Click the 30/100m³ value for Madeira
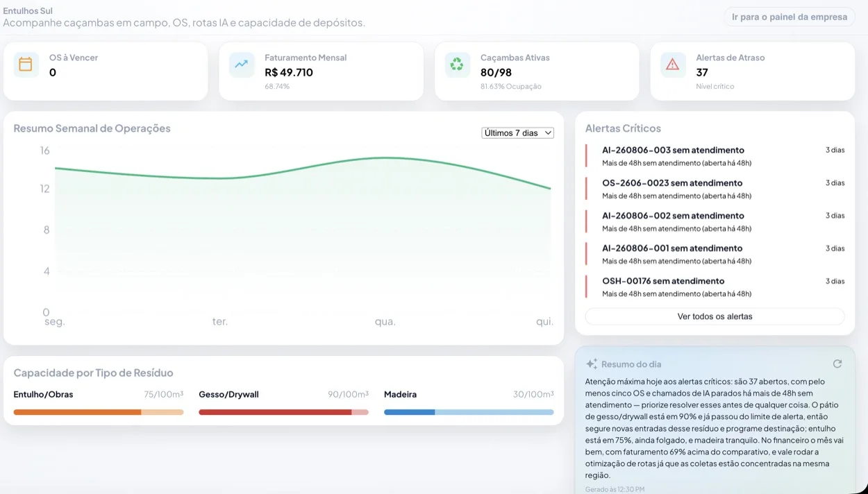 point(533,394)
